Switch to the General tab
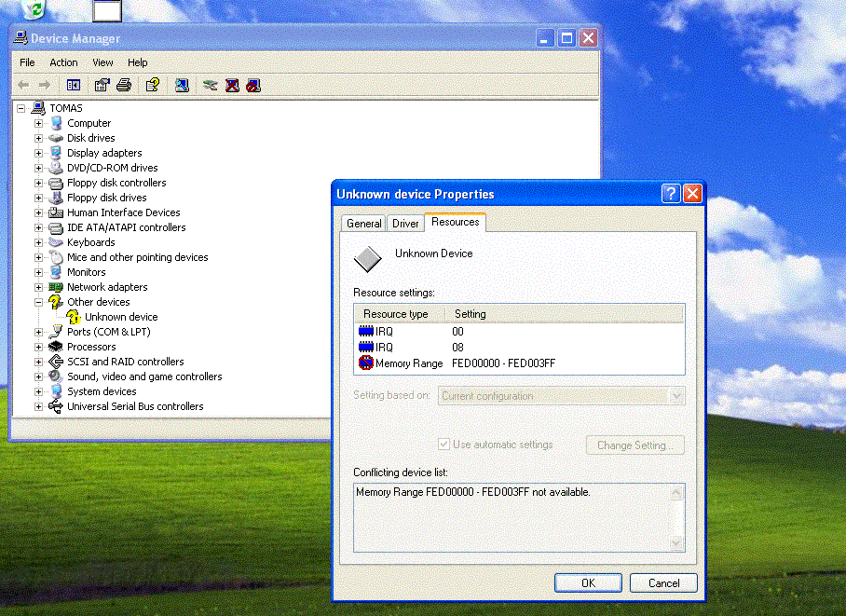The height and width of the screenshot is (616, 846). 363,224
